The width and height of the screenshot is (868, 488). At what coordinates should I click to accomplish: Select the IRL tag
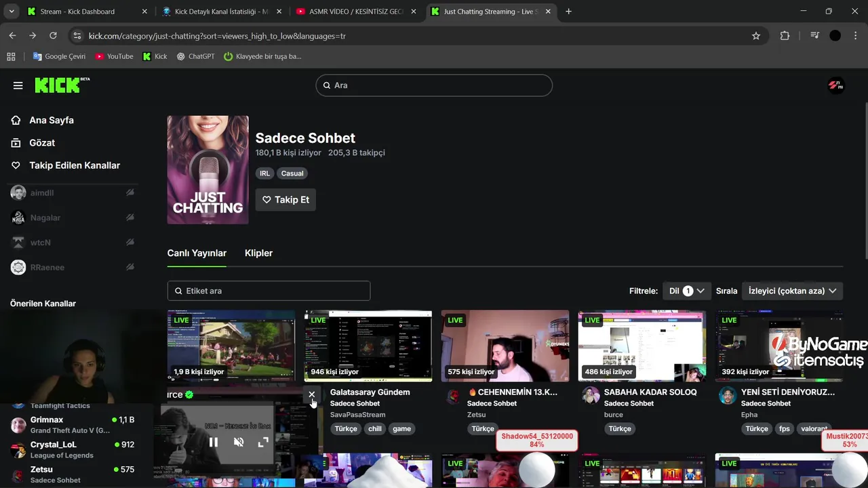264,174
